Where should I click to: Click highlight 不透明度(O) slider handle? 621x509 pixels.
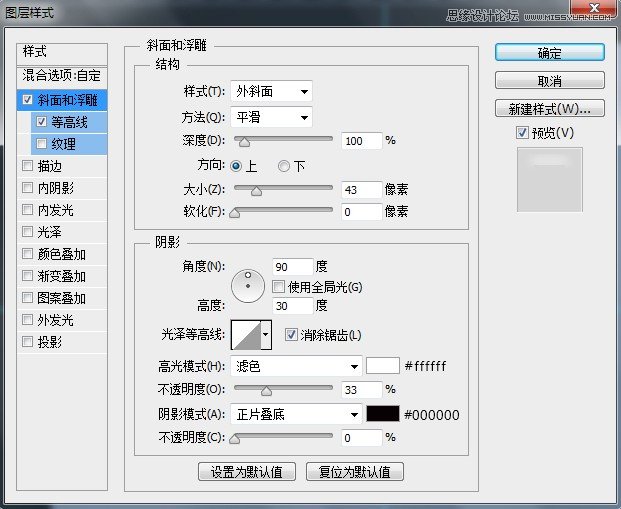coord(266,391)
